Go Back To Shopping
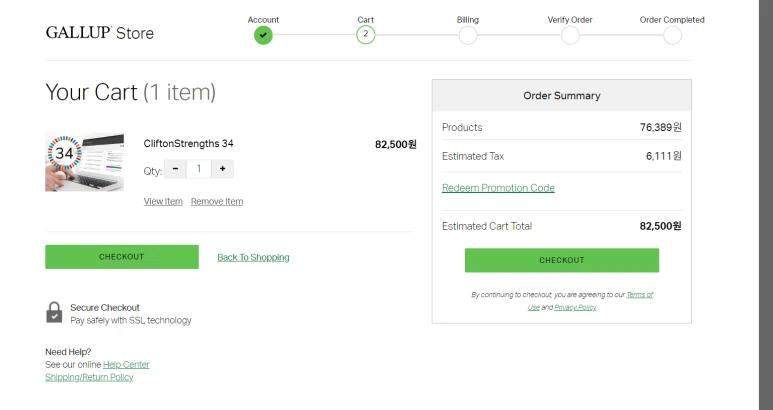Image resolution: width=773 pixels, height=410 pixels. click(253, 257)
